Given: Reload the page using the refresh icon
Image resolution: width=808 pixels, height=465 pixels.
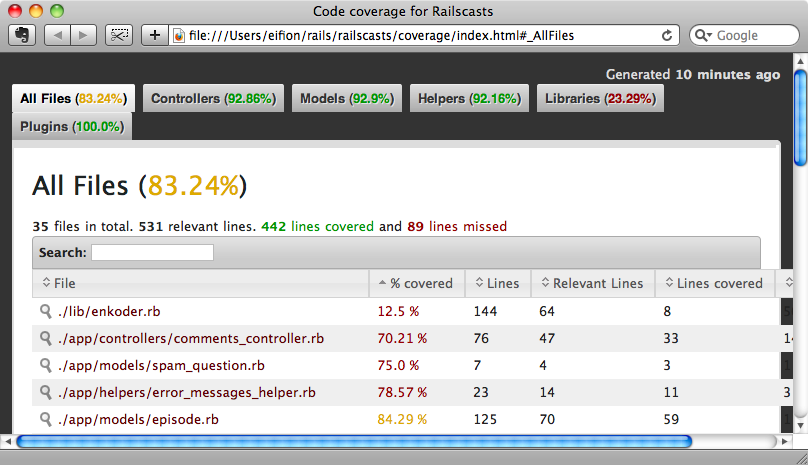Looking at the screenshot, I should click(667, 35).
